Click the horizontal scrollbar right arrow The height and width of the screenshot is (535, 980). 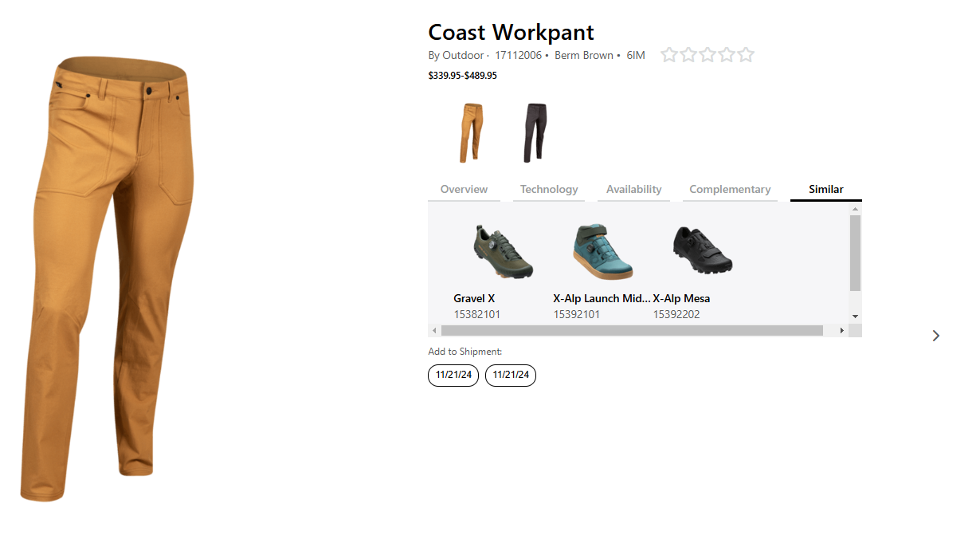click(842, 330)
